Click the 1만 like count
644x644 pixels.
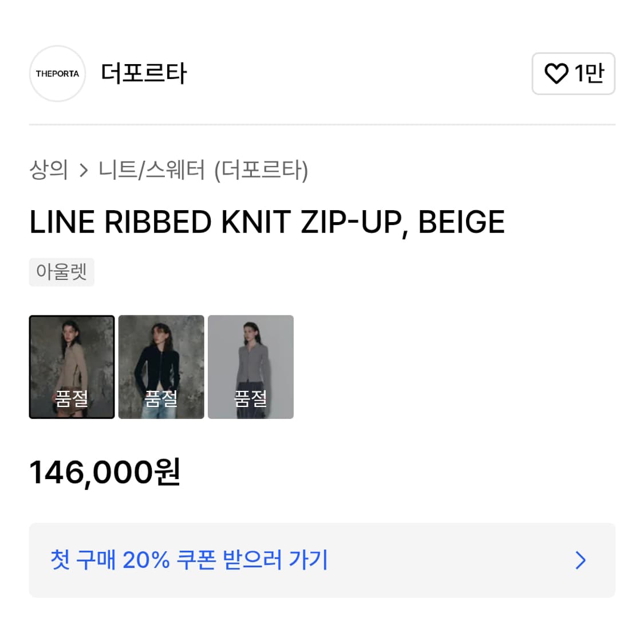(x=589, y=74)
